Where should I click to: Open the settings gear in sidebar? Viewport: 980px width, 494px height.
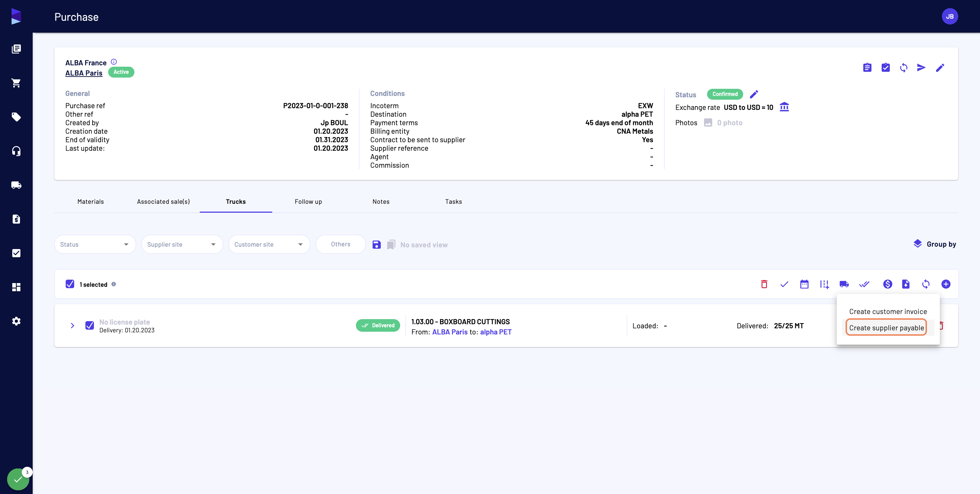click(x=16, y=321)
